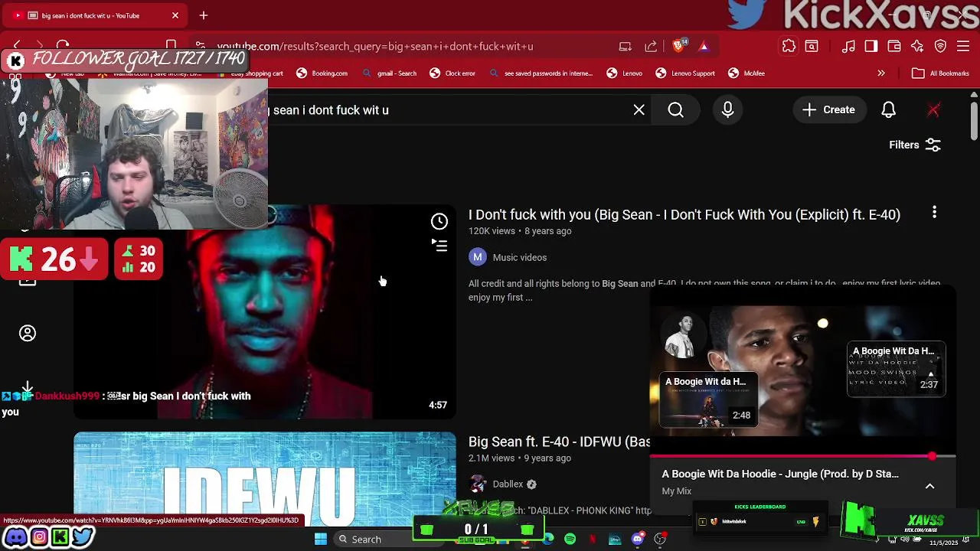
Task: Reload the YouTube page
Action: 63,46
